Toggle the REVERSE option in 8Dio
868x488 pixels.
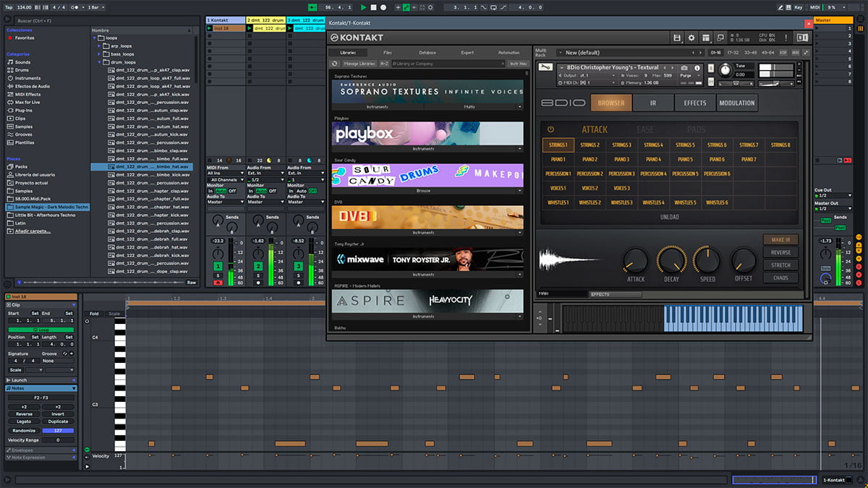tap(780, 252)
